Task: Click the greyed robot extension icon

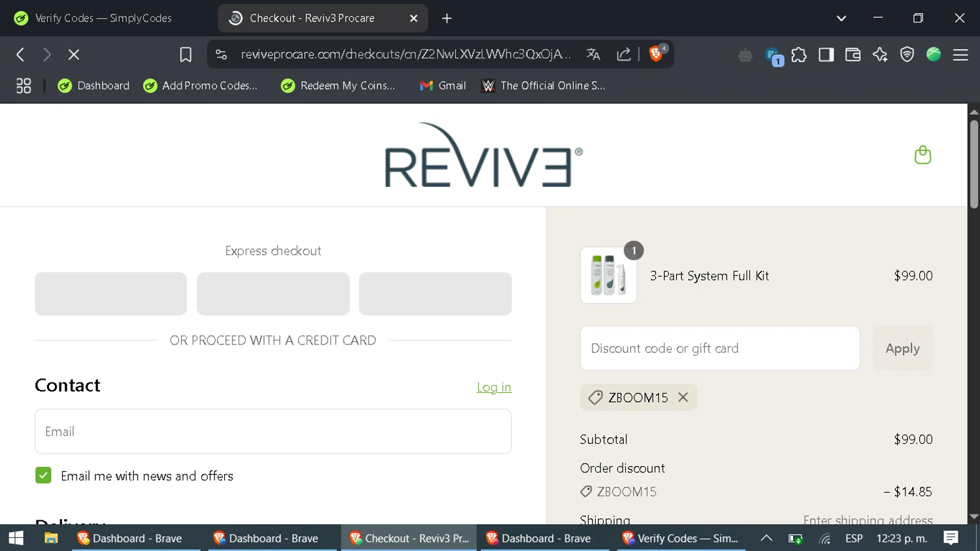Action: click(745, 56)
